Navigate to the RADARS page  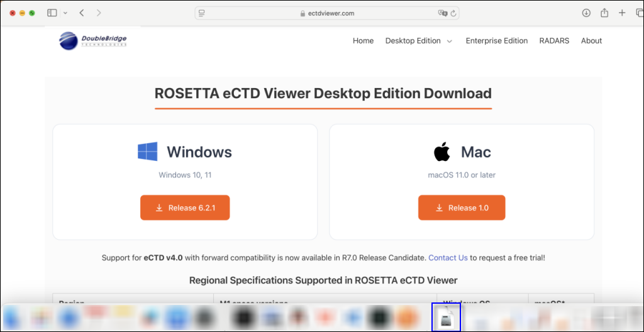pos(554,41)
